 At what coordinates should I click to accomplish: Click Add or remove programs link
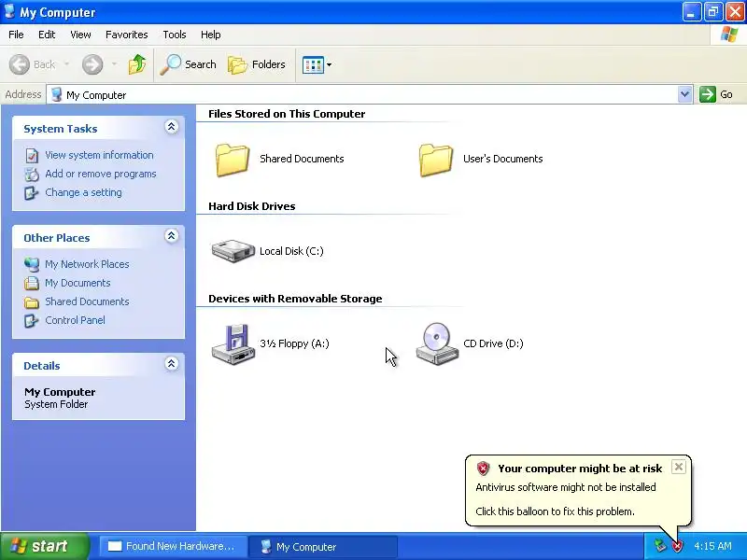click(101, 174)
